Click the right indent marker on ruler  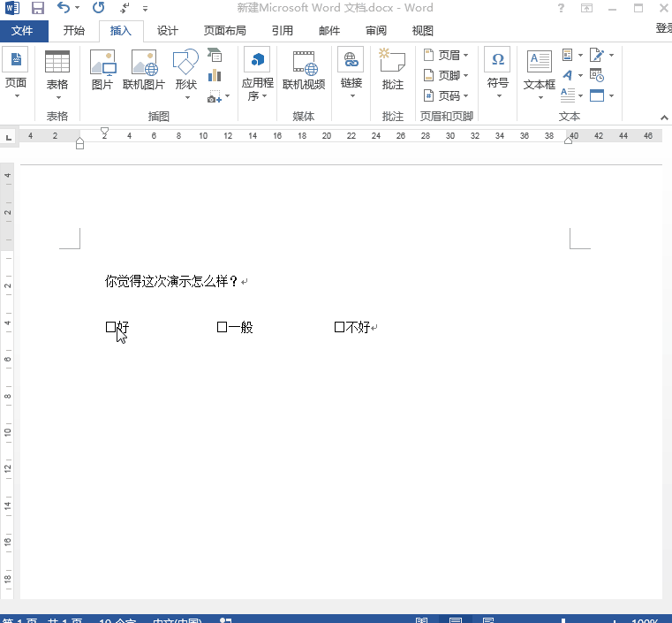(569, 140)
